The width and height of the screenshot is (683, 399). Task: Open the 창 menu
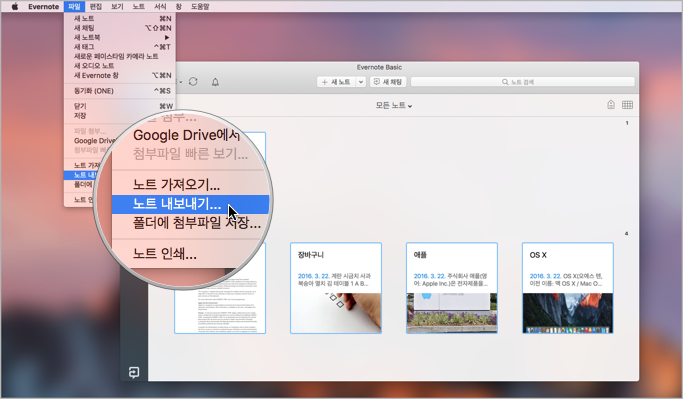click(x=179, y=7)
